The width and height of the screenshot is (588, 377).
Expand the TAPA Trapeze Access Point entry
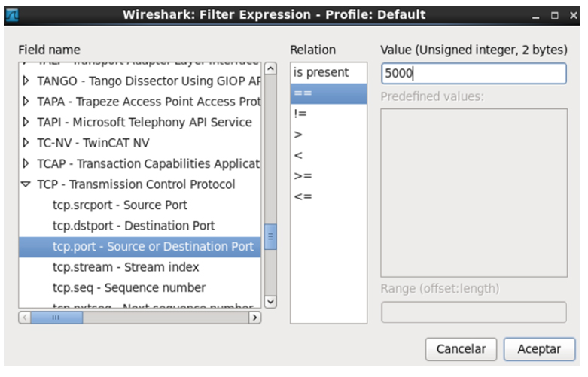(x=26, y=102)
